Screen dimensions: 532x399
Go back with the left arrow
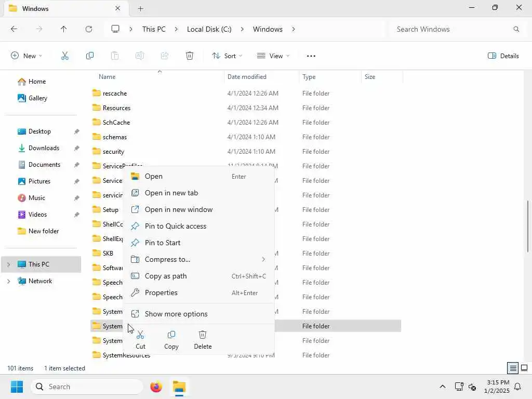coord(14,29)
